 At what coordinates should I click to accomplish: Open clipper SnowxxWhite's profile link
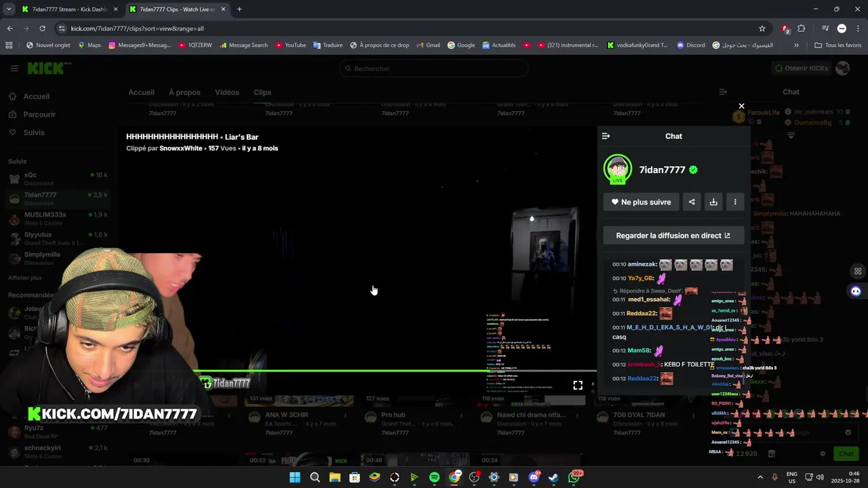point(180,148)
